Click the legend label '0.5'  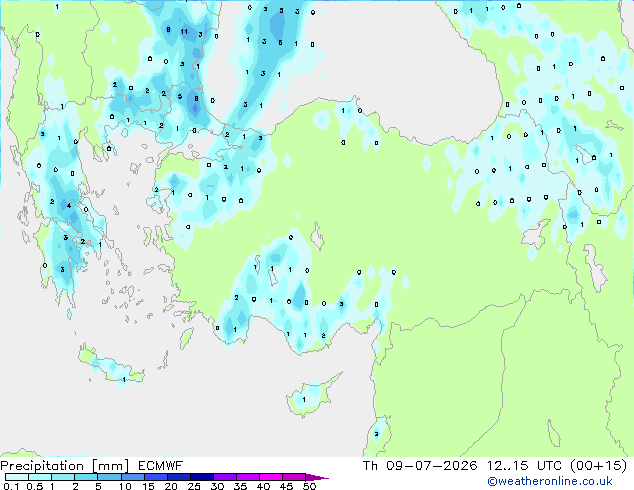tap(35, 486)
